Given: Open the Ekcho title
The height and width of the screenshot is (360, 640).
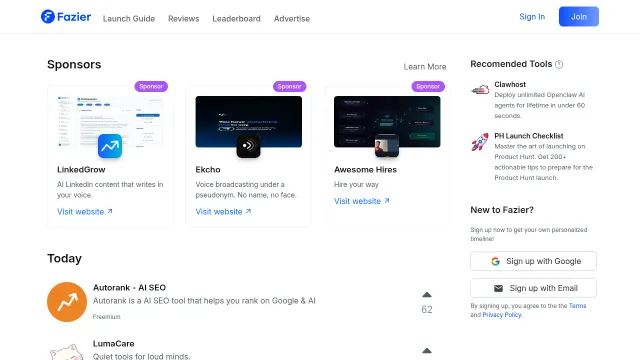Looking at the screenshot, I should click(208, 169).
